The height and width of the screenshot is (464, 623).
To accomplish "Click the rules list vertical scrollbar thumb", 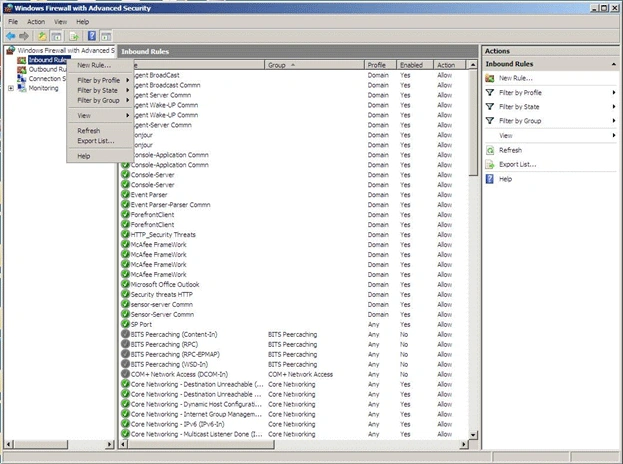I will coord(473,123).
